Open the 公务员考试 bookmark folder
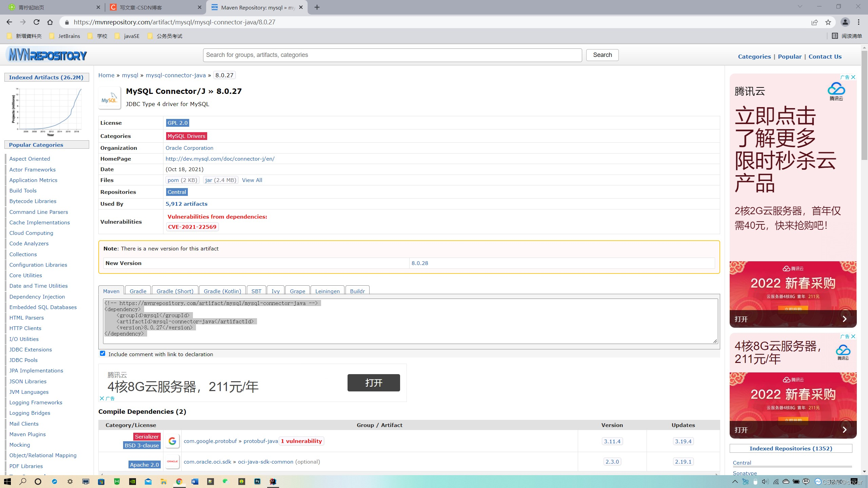 tap(165, 36)
